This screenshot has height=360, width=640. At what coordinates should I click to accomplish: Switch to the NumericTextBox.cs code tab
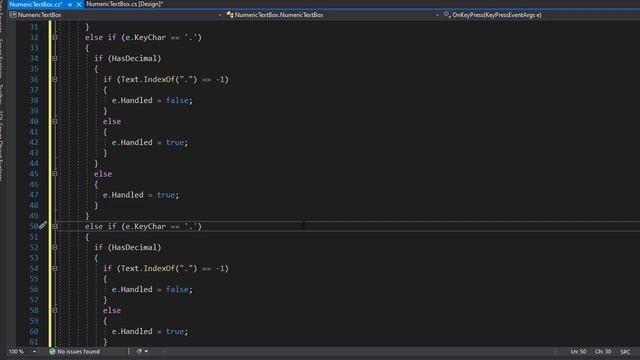point(36,4)
